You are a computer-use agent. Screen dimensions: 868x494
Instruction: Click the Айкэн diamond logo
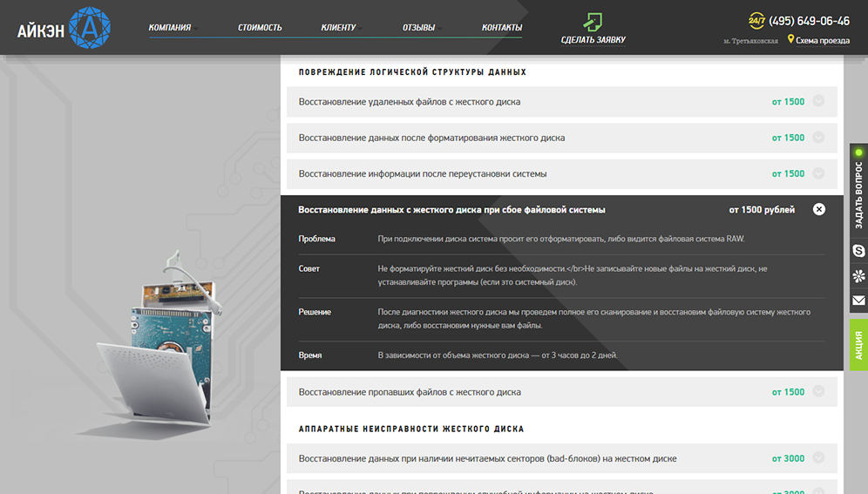point(89,27)
